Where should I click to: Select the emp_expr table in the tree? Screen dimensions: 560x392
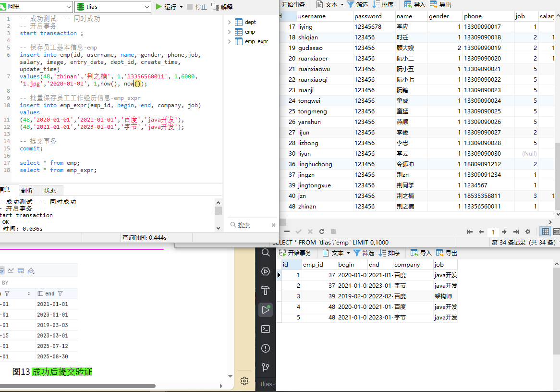point(256,41)
